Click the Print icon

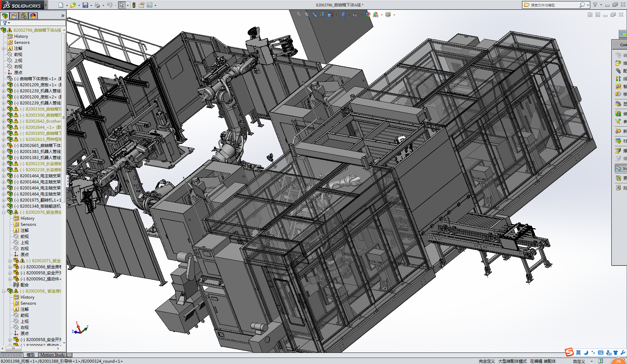pos(97,5)
